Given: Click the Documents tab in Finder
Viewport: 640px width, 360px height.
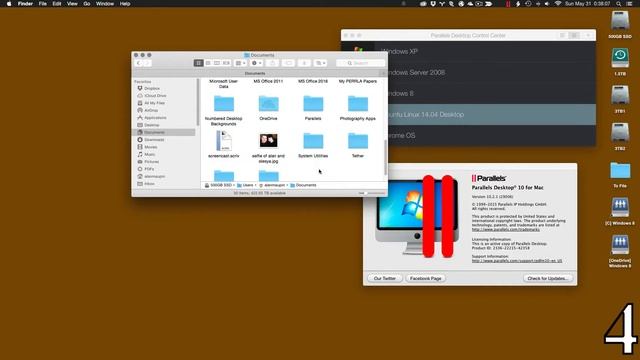Looking at the screenshot, I should [x=255, y=73].
